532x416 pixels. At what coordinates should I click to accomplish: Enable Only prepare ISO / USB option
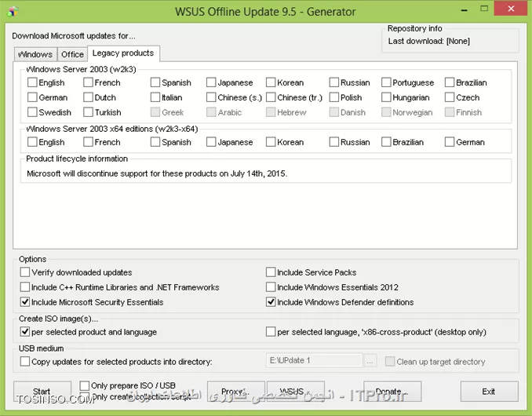point(85,385)
